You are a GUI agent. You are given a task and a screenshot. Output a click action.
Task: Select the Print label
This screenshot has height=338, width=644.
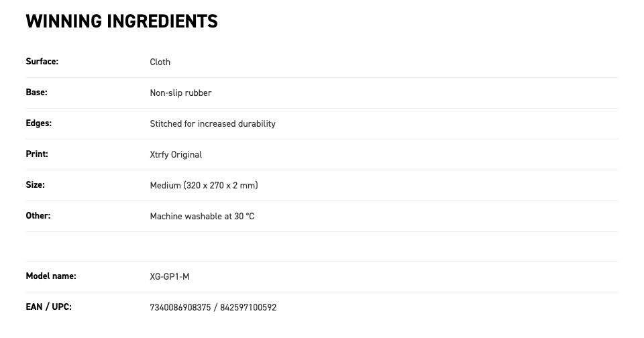[37, 154]
